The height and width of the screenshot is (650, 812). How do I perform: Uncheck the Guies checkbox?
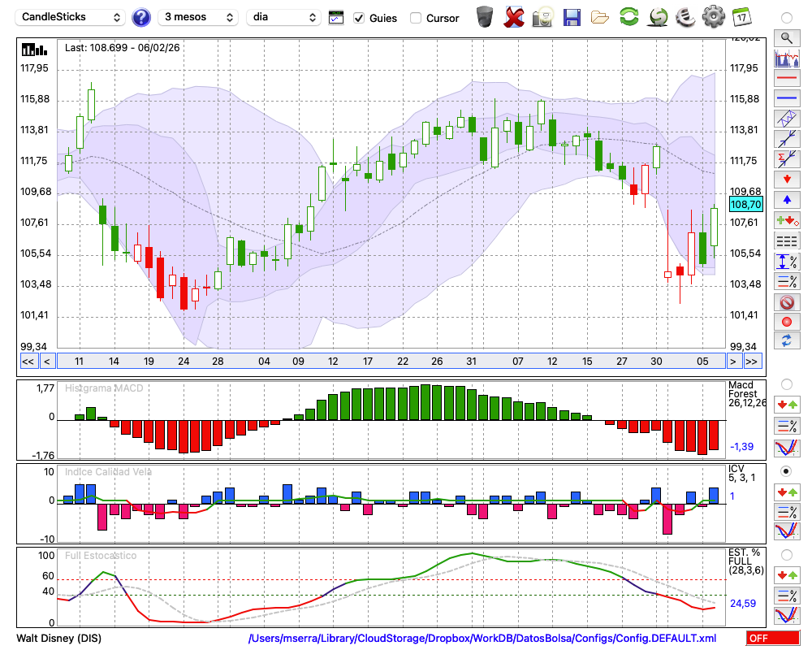pos(359,18)
